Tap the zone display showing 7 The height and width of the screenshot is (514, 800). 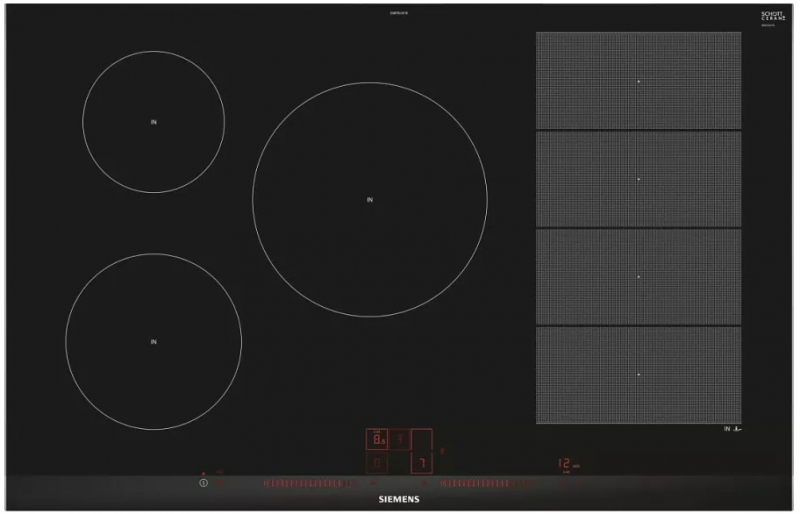coord(422,463)
